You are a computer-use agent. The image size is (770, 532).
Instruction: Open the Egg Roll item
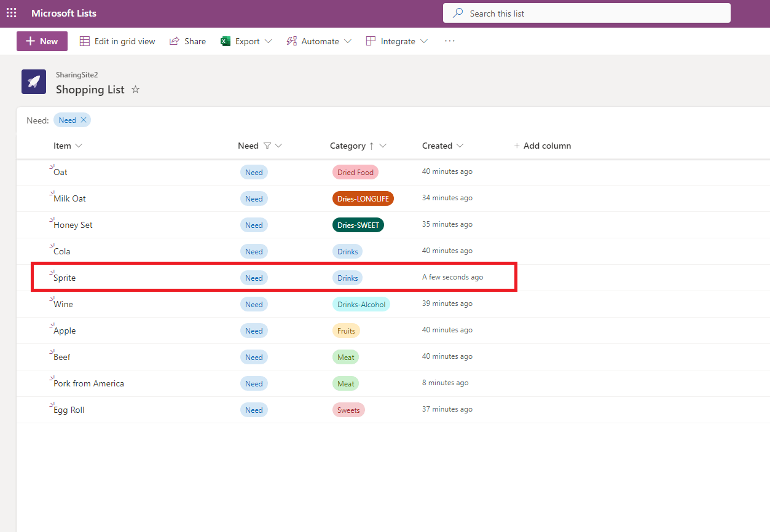click(x=69, y=410)
